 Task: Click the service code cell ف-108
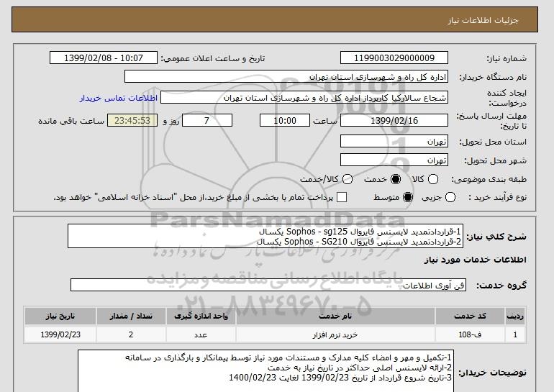coord(470,334)
